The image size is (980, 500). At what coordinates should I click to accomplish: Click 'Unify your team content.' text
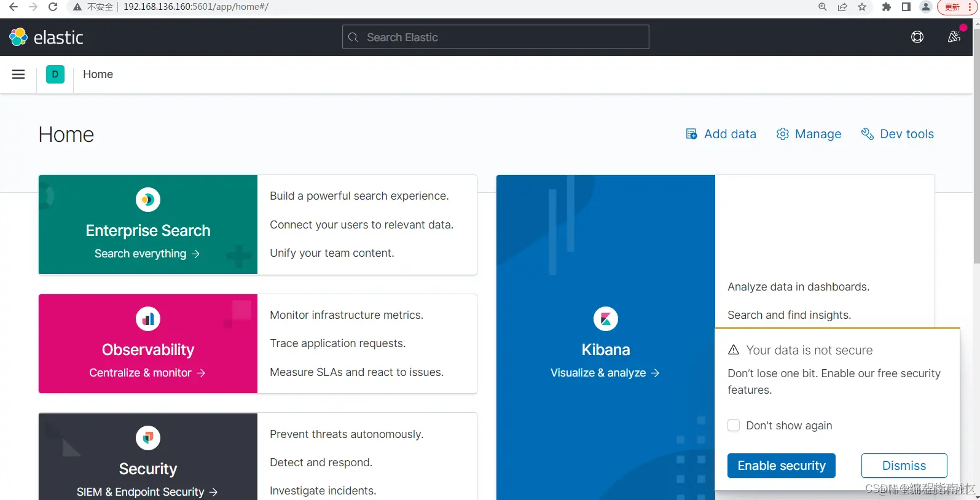point(332,253)
